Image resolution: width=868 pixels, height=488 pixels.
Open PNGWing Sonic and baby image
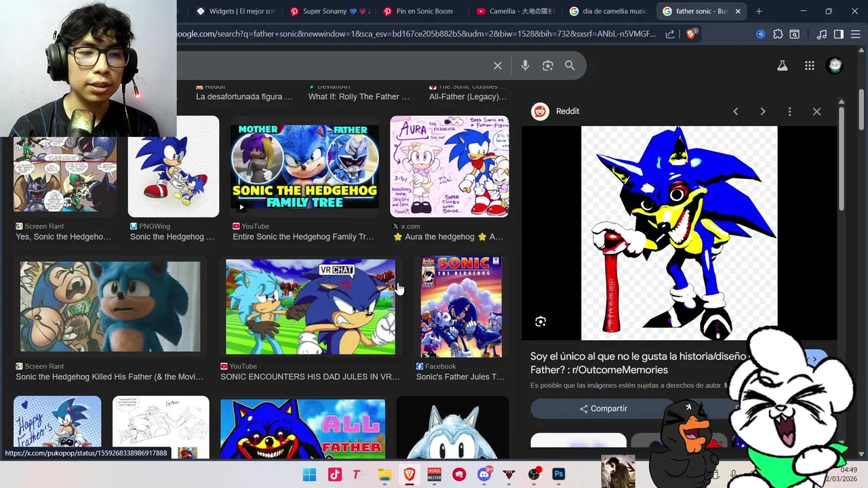coord(174,166)
